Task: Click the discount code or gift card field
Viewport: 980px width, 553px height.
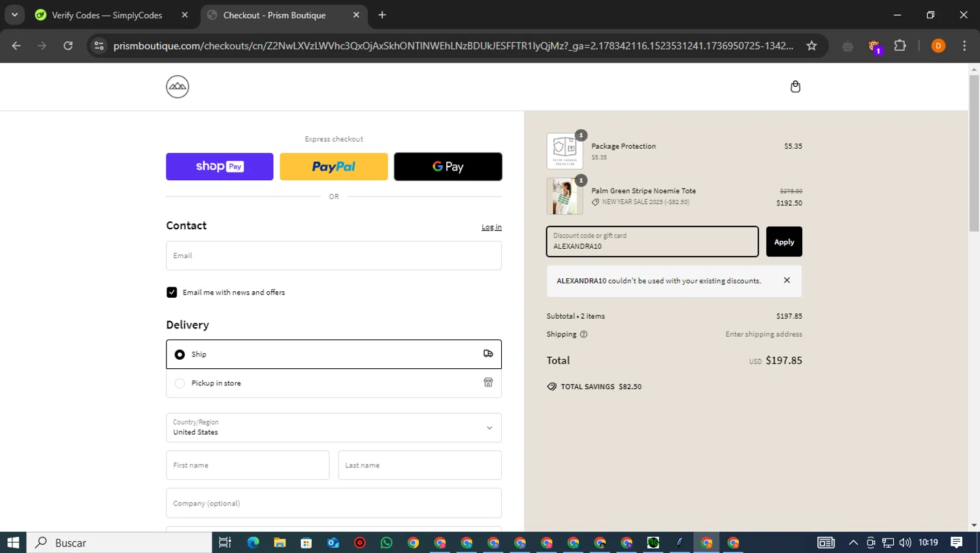Action: coord(653,242)
